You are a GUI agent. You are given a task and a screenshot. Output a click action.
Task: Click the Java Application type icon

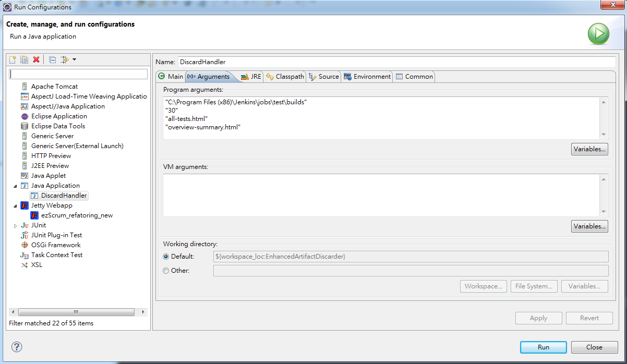25,186
